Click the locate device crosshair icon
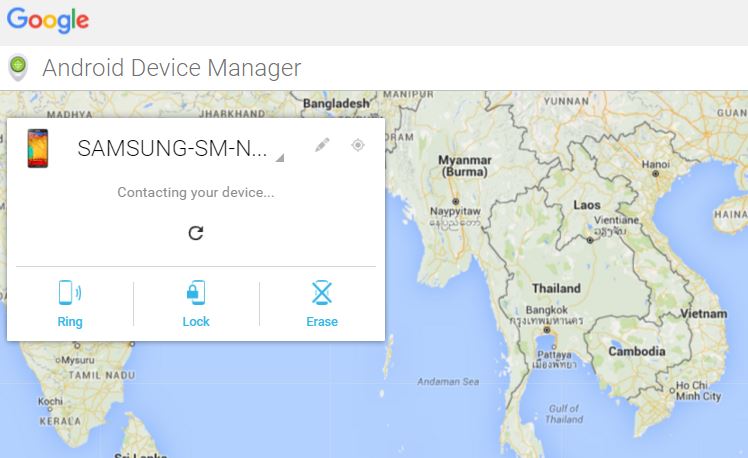The image size is (748, 458). [358, 145]
